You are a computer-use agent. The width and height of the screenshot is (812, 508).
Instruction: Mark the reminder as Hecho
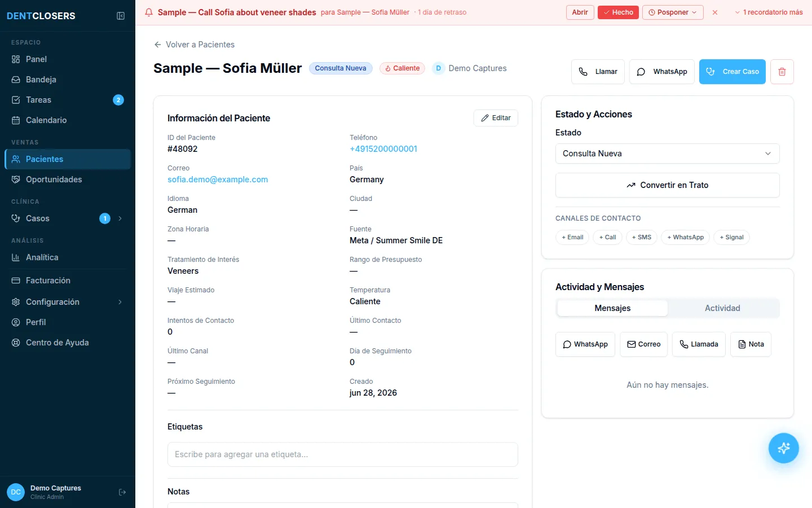click(x=618, y=12)
